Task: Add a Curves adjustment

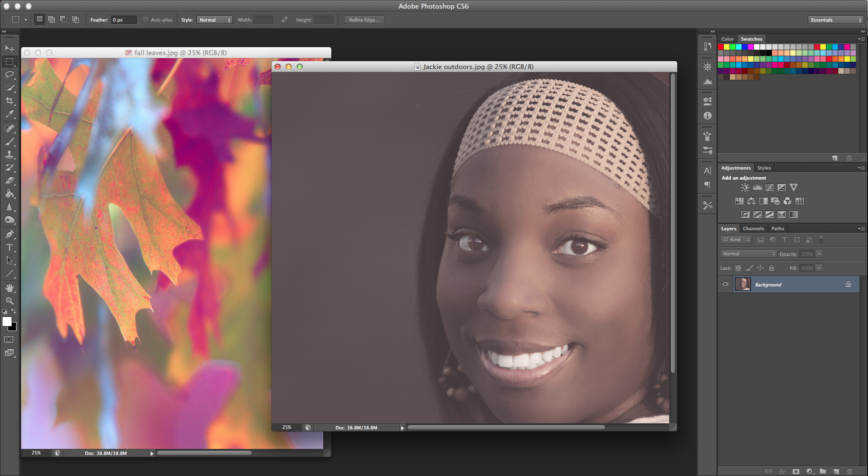Action: click(x=770, y=187)
